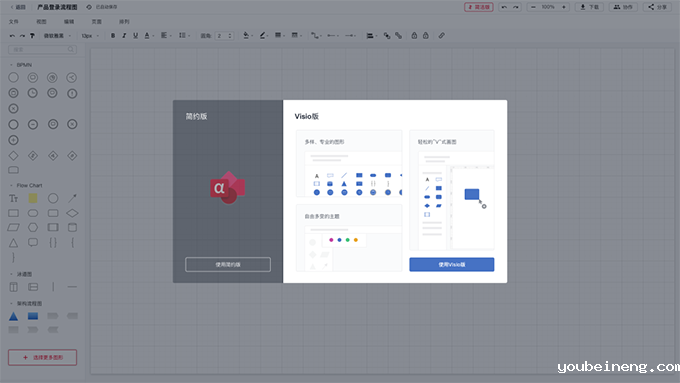The width and height of the screenshot is (680, 383).
Task: Click undo in the formatting toolbar
Action: 12,36
